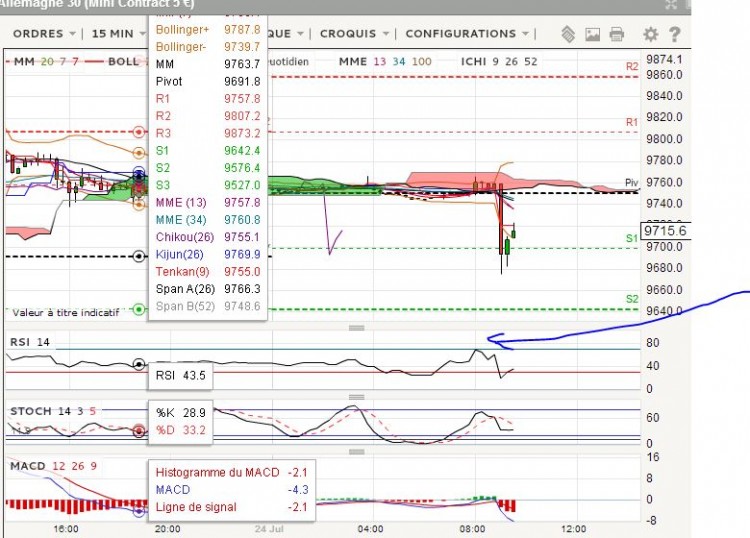Expand the 15 MIN timeframe dropdown
The width and height of the screenshot is (750, 538).
(x=118, y=34)
